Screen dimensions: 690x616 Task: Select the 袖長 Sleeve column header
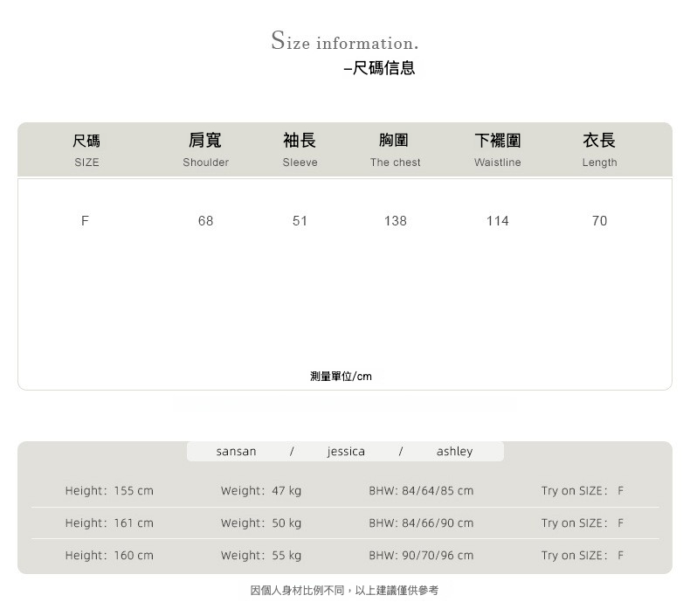pyautogui.click(x=300, y=150)
